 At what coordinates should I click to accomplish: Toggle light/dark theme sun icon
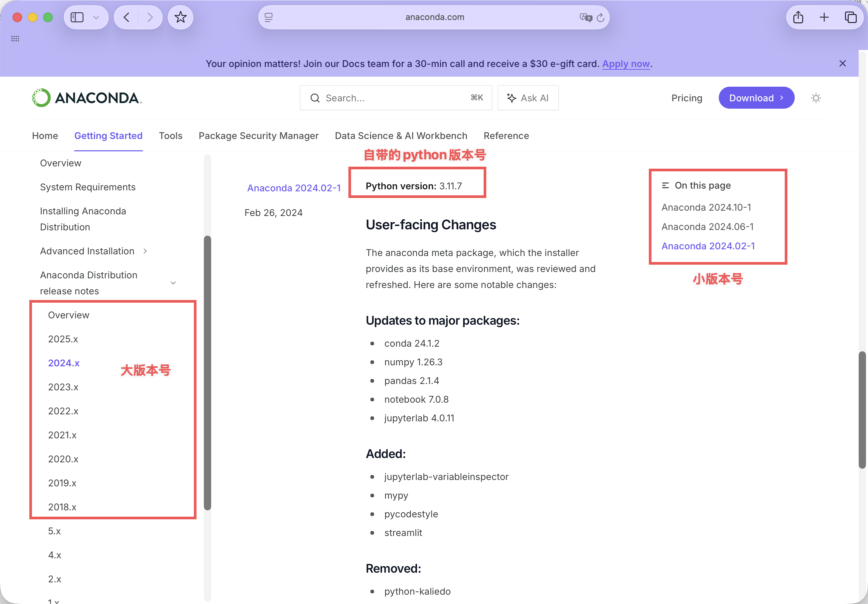click(816, 98)
